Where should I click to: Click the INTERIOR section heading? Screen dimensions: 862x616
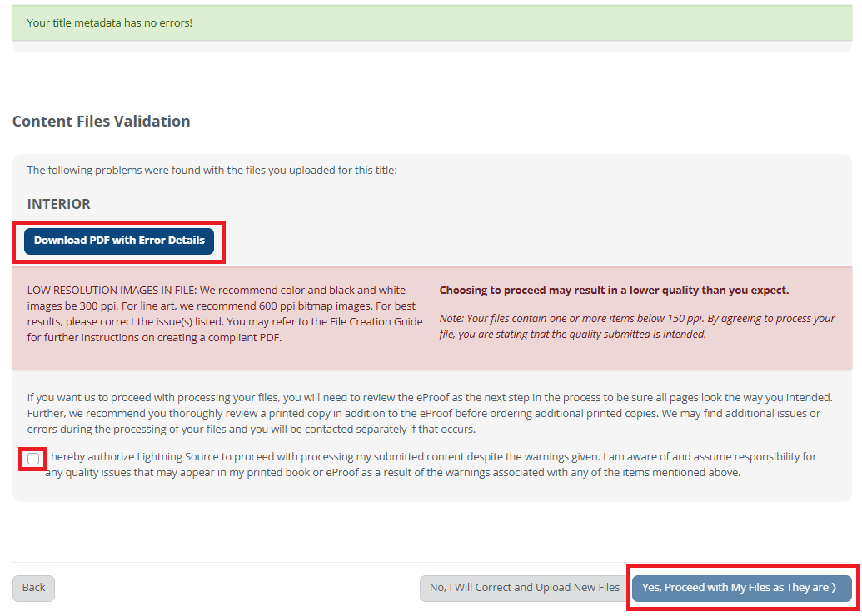58,204
